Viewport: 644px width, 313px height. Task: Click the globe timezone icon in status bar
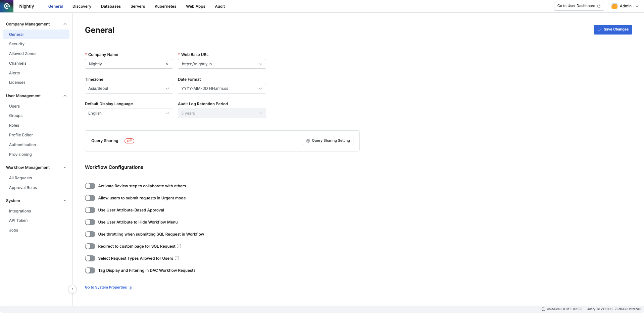[543, 309]
